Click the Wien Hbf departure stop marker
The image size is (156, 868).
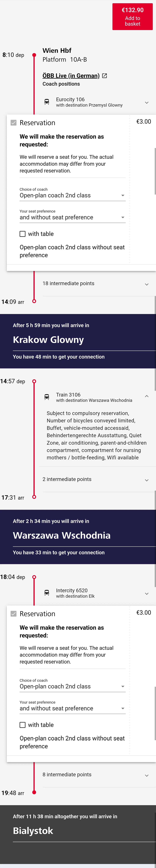tap(34, 55)
